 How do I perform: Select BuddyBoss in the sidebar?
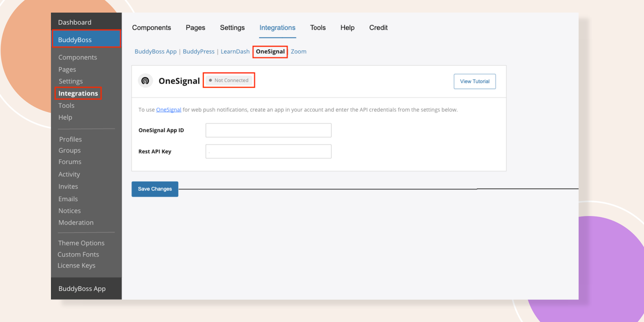click(x=86, y=39)
